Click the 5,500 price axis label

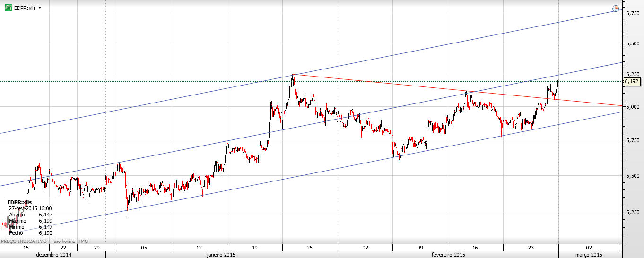632,175
